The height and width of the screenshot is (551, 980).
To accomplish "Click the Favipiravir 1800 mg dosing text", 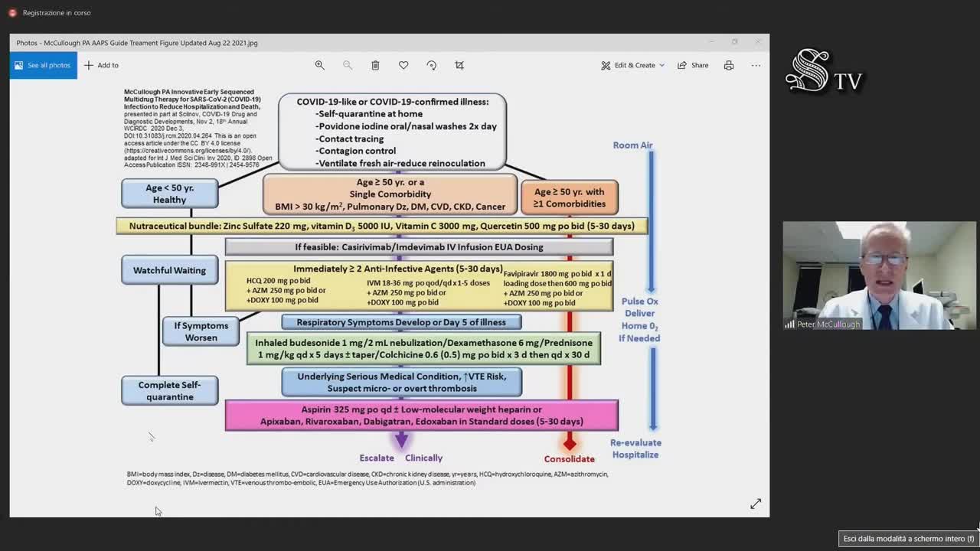I will pyautogui.click(x=557, y=289).
